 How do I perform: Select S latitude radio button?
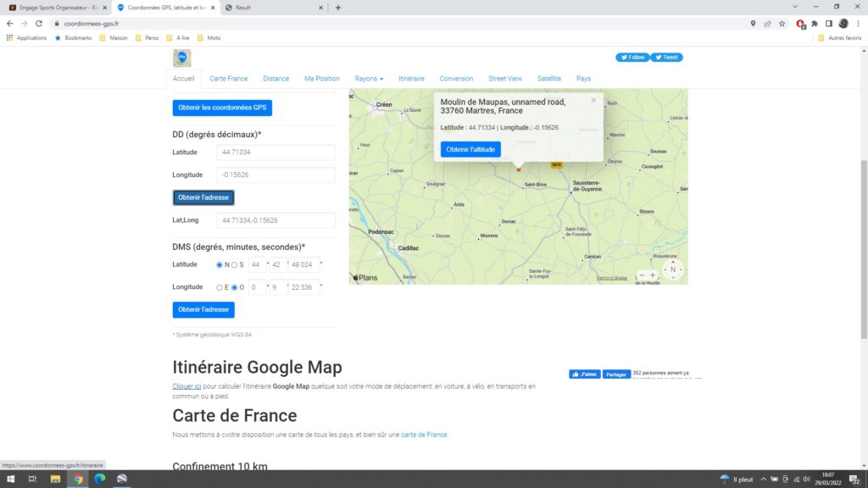235,264
